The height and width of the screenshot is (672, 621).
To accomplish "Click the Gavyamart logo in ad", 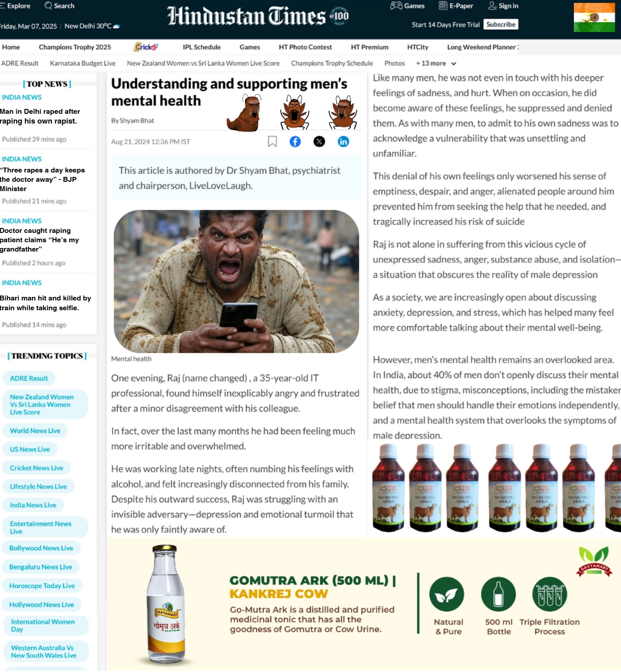I will [594, 562].
